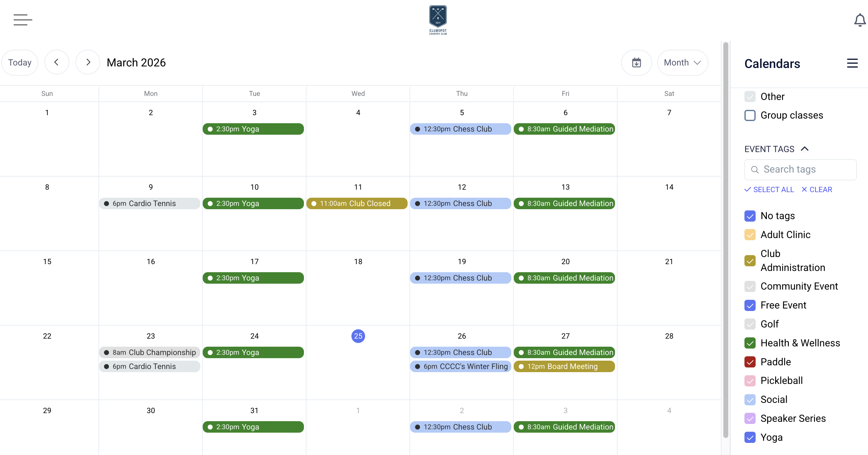This screenshot has width=868, height=455.
Task: Click the Clubspot Country Club logo
Action: coord(438,20)
